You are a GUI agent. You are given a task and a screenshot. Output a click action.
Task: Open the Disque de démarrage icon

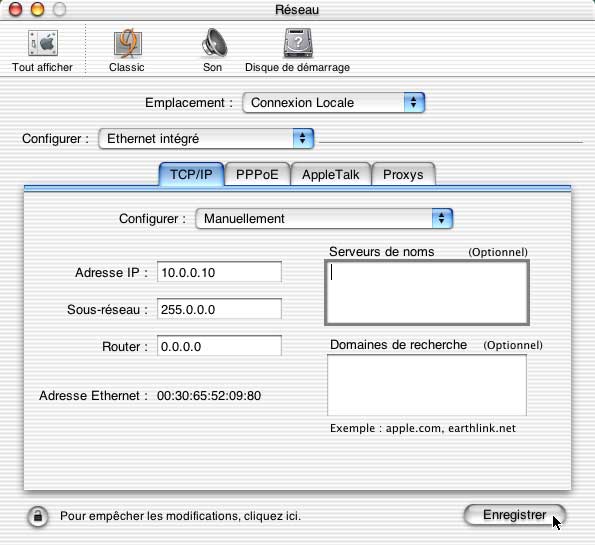298,43
